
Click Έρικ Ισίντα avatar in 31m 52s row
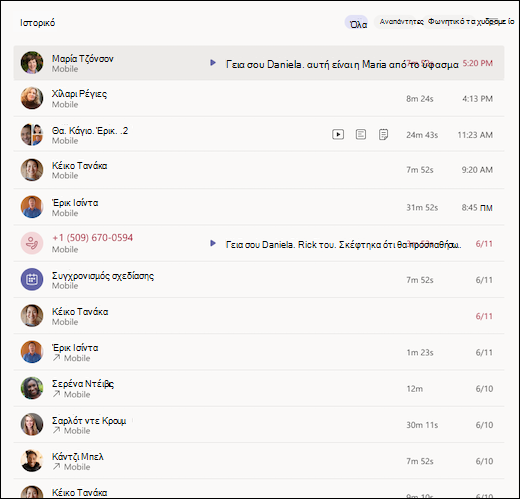point(32,207)
